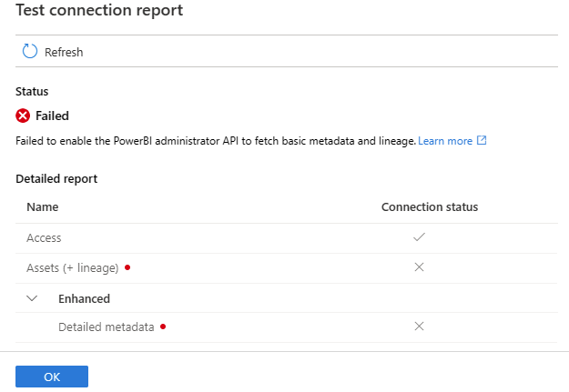Click the Assets lineage failed X icon
Viewport: 569px width, 392px height.
point(419,267)
